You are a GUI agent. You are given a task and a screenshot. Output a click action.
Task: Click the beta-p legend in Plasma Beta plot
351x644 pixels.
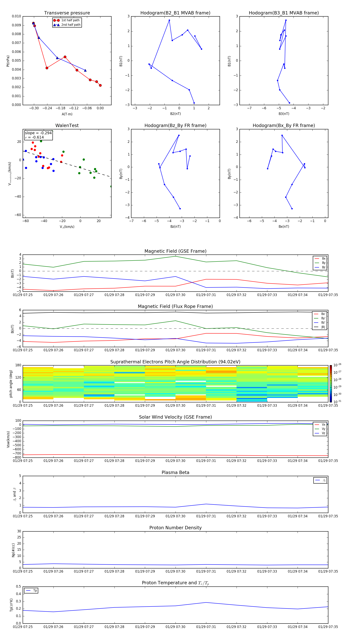click(x=320, y=480)
